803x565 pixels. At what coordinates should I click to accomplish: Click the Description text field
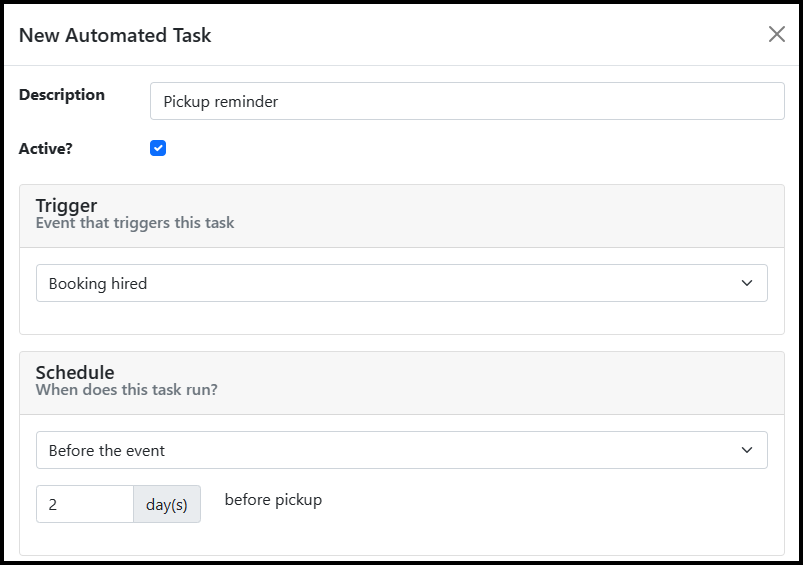[x=467, y=101]
